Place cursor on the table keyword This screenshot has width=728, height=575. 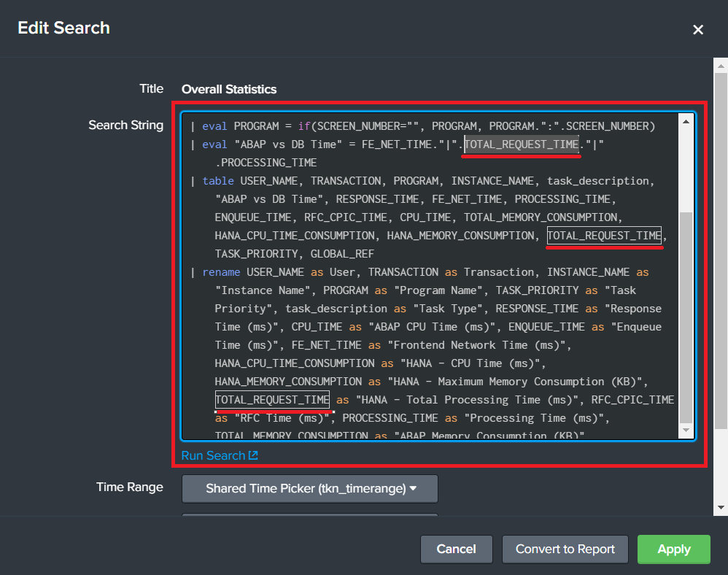coord(218,181)
